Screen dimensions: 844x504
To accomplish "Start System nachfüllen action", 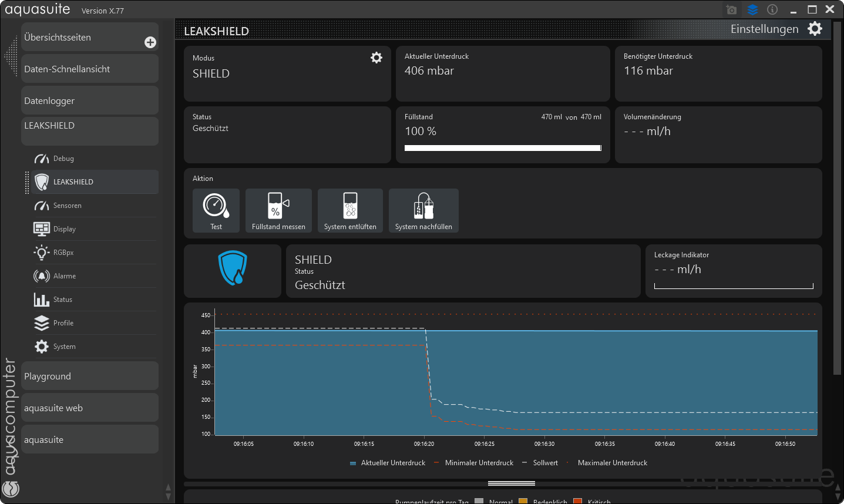I will point(423,210).
